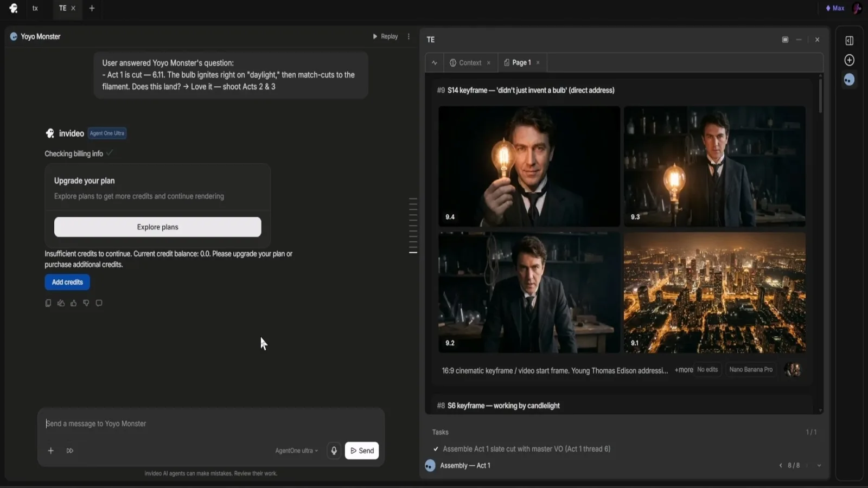Close the TE panel
Screen dimensions: 868x488
click(x=818, y=40)
